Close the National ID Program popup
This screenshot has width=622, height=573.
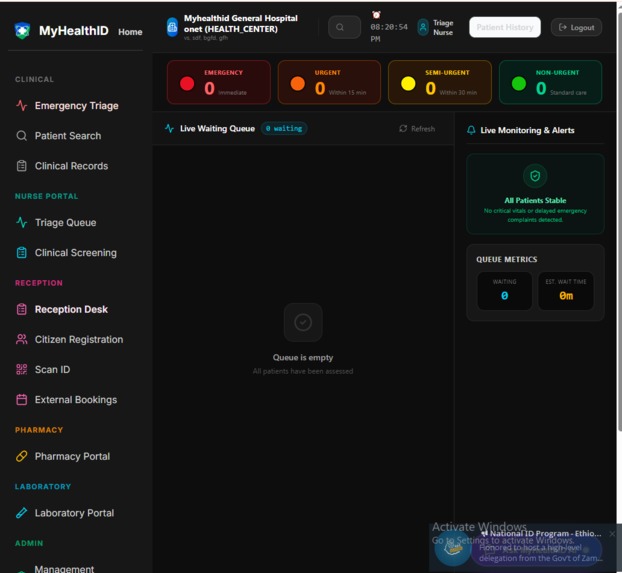(x=612, y=534)
